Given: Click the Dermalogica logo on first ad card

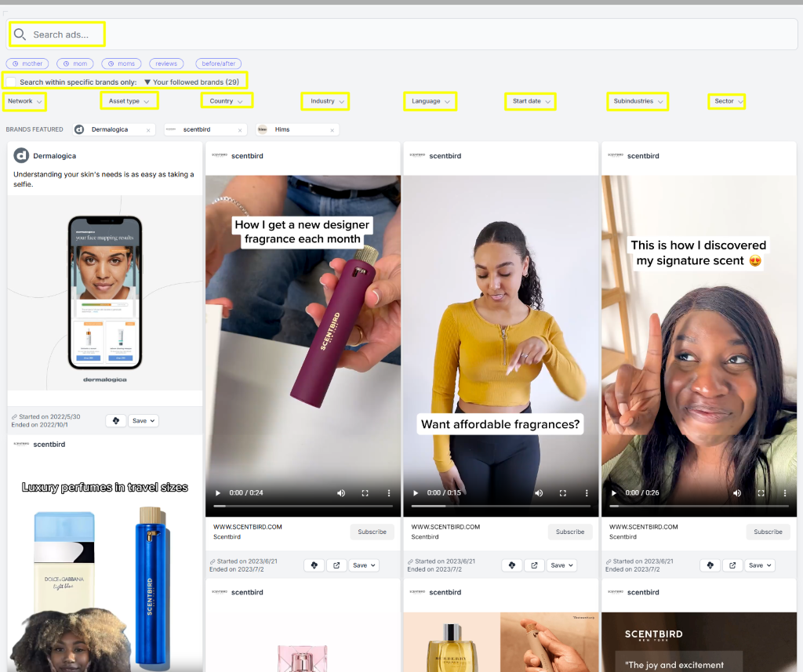Looking at the screenshot, I should coord(21,156).
